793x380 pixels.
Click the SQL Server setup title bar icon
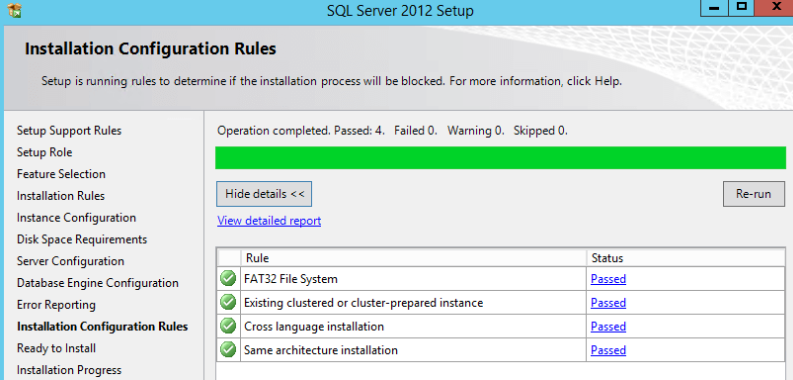click(14, 10)
